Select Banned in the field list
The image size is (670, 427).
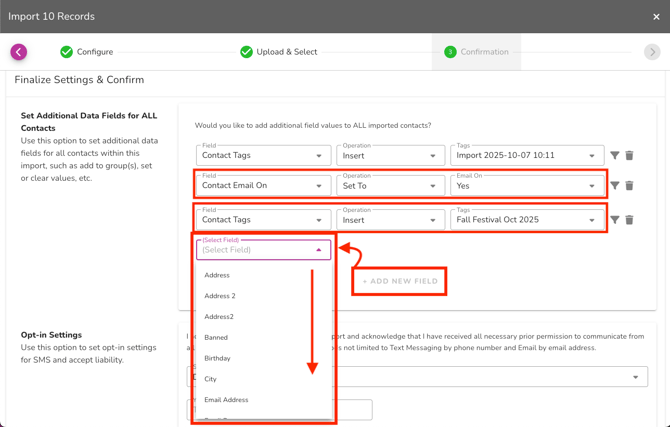[x=216, y=338]
